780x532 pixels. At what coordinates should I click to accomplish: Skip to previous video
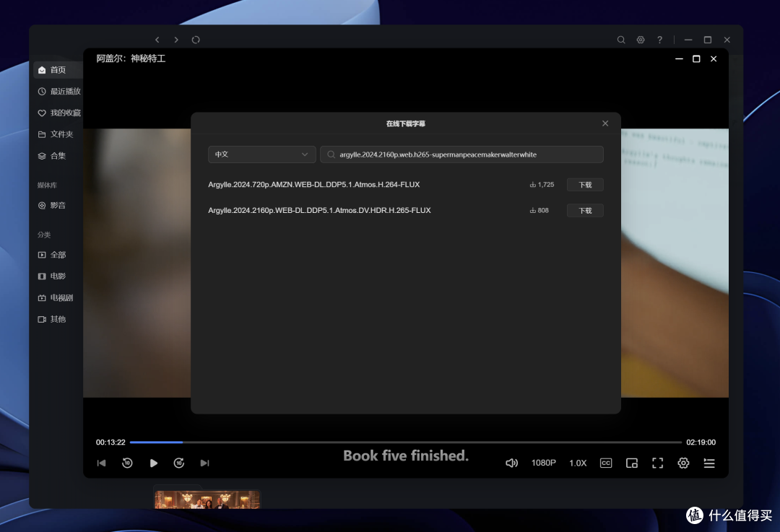click(x=102, y=463)
